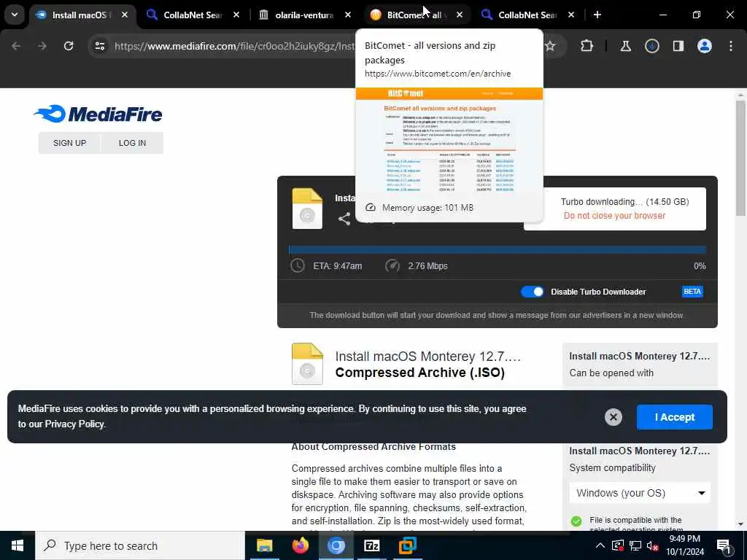Open Chrome from the taskbar
Screen dimensions: 747x560
pos(336,545)
